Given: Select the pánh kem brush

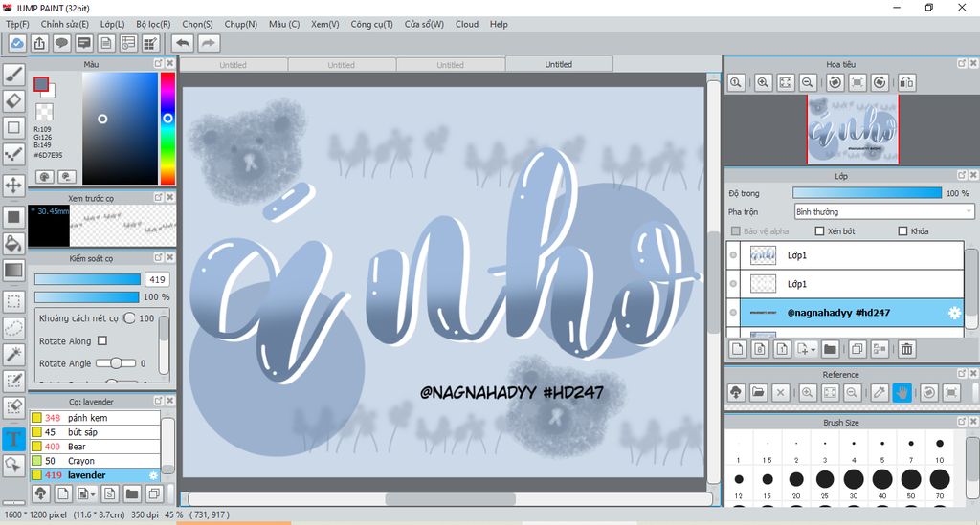Looking at the screenshot, I should 95,418.
